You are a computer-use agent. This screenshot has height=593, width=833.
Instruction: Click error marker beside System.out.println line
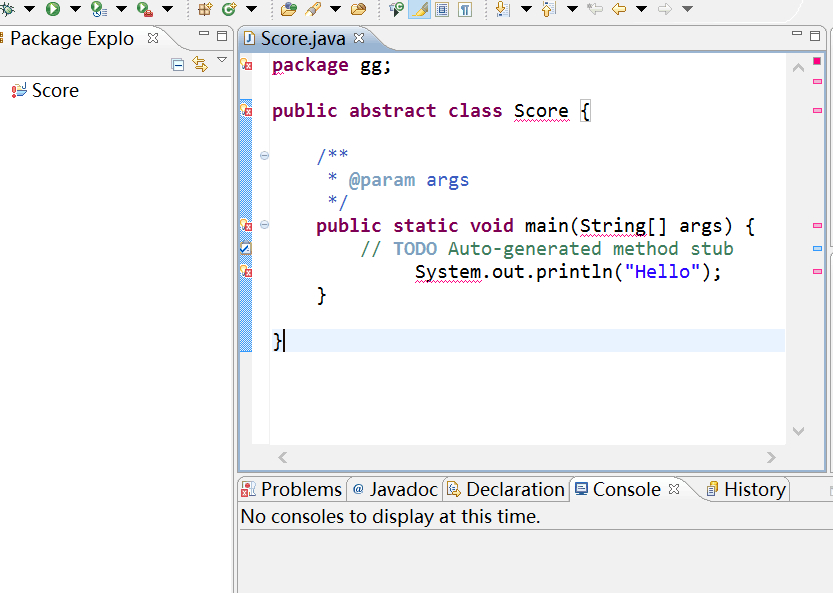tap(246, 272)
